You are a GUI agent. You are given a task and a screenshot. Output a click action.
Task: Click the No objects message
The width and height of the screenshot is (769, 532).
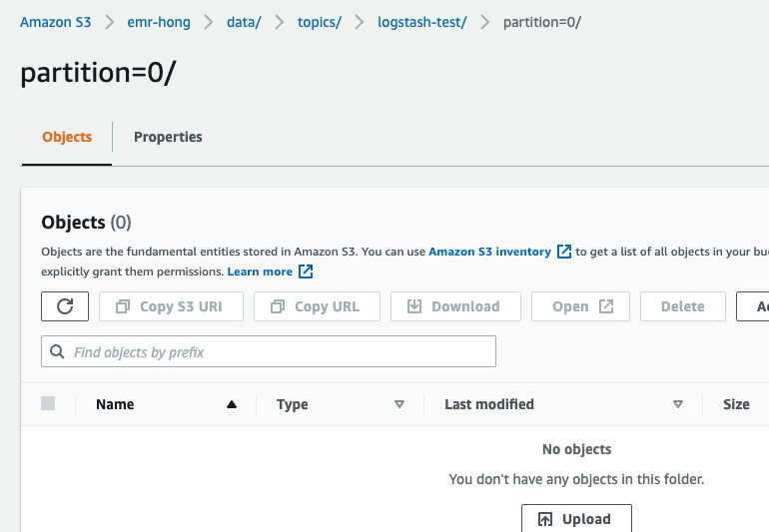[577, 449]
